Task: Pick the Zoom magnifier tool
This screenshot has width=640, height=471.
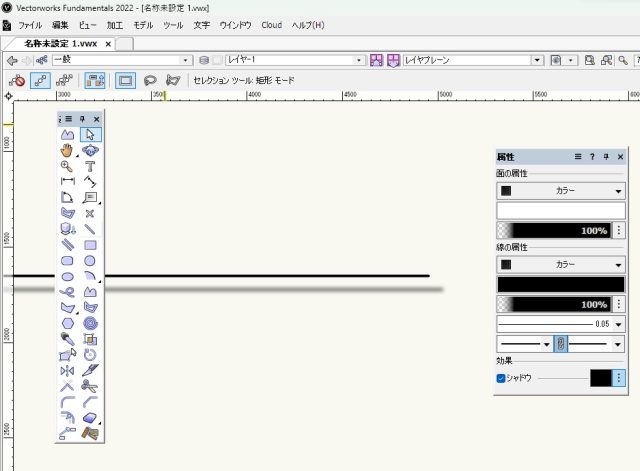Action: tap(68, 166)
